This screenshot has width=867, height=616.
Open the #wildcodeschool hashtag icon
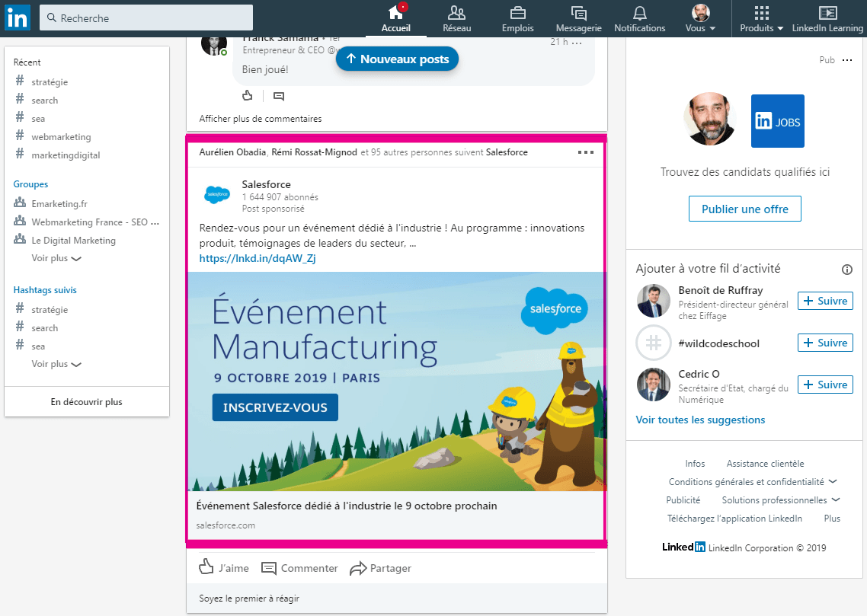(654, 343)
